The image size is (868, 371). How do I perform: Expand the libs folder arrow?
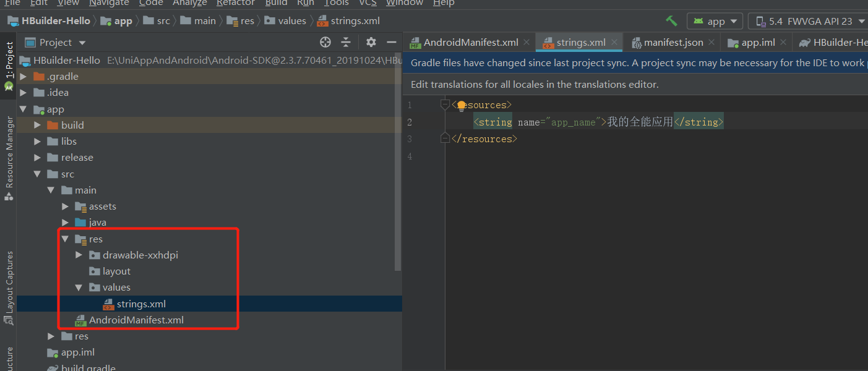38,142
